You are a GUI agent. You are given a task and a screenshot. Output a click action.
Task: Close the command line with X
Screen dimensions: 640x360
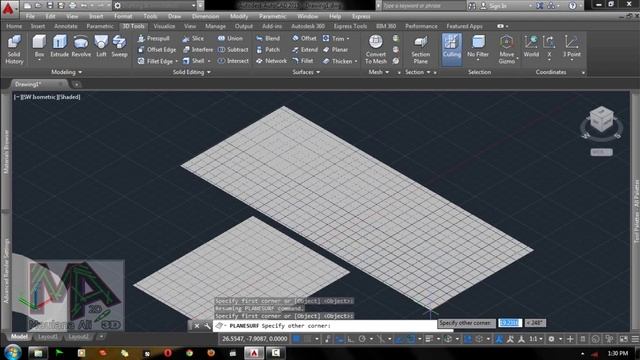click(x=197, y=326)
